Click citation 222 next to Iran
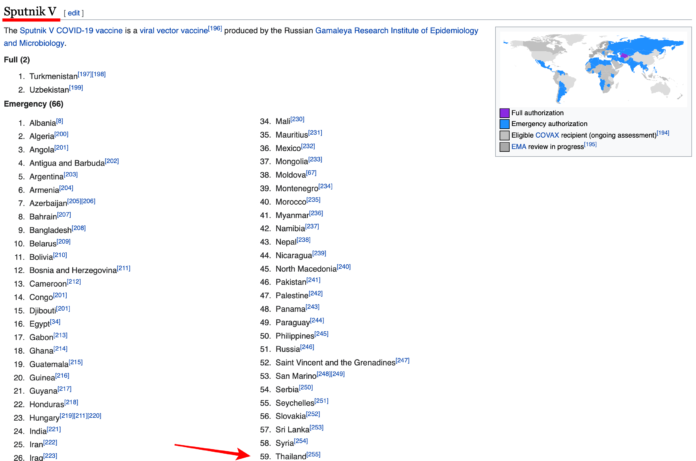Screen dimensions: 696x461 (x=50, y=442)
